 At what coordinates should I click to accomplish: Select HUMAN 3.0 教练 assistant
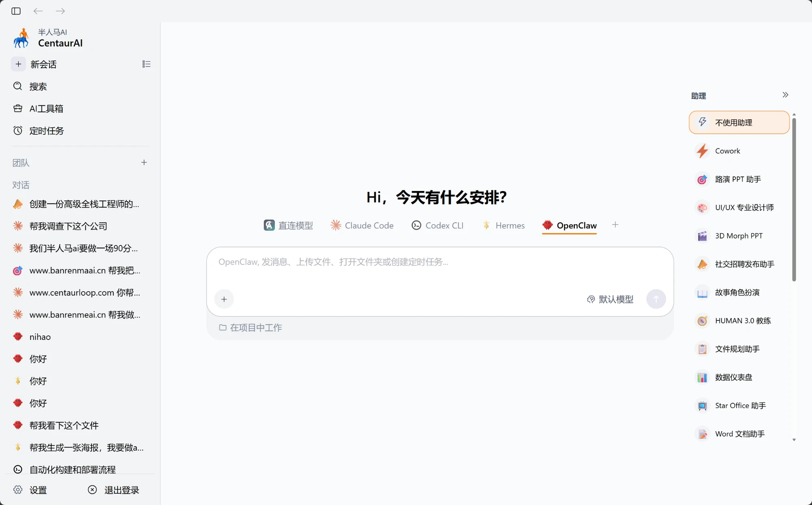tap(739, 321)
